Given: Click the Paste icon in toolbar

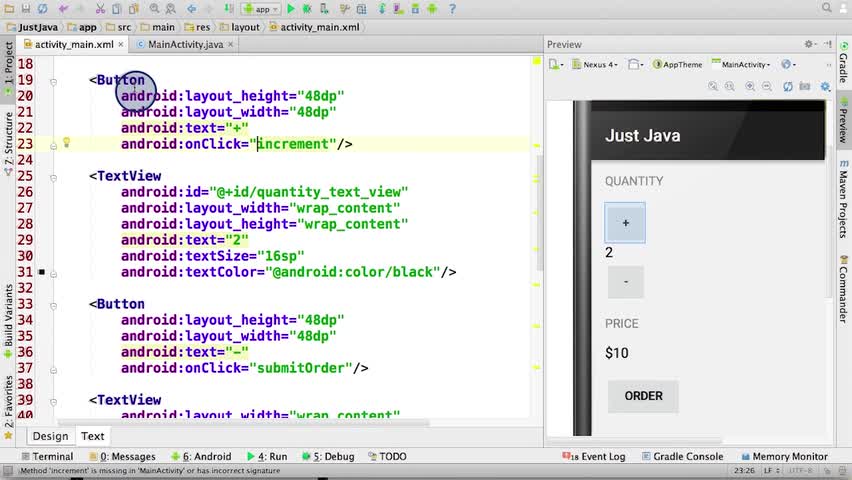Looking at the screenshot, I should tap(134, 9).
